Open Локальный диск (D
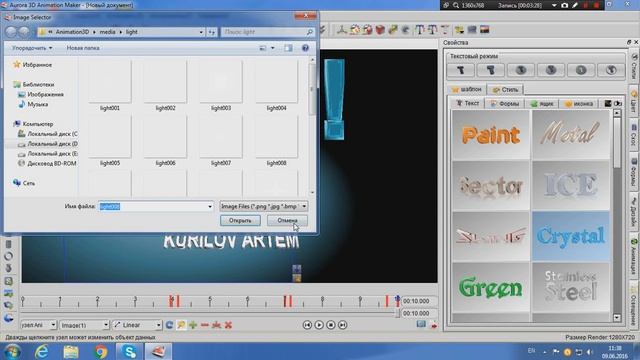 point(52,144)
